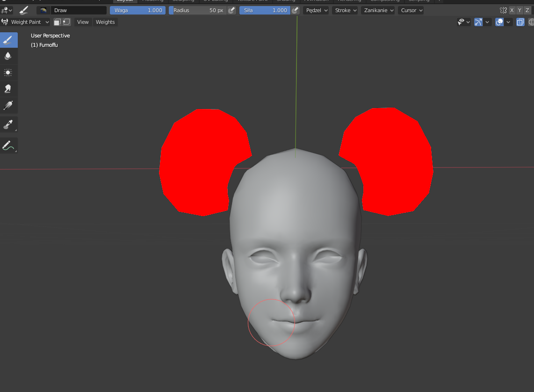Select the Smear tool icon

[x=8, y=88]
